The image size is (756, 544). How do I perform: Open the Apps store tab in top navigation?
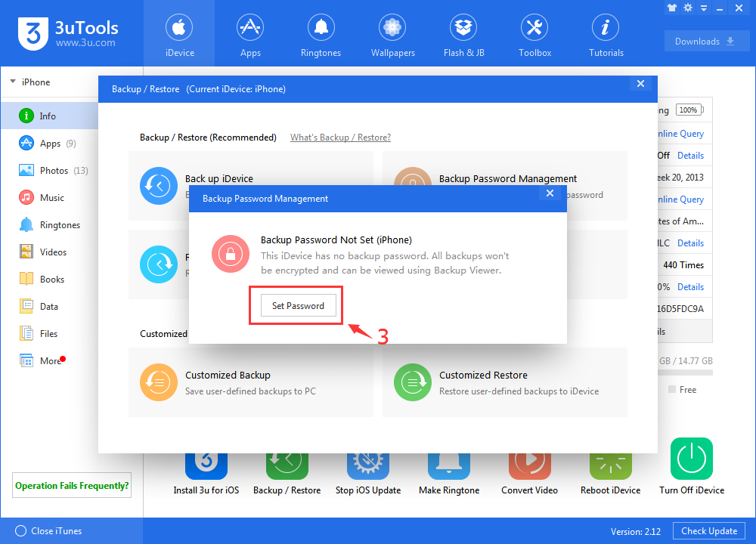click(250, 34)
